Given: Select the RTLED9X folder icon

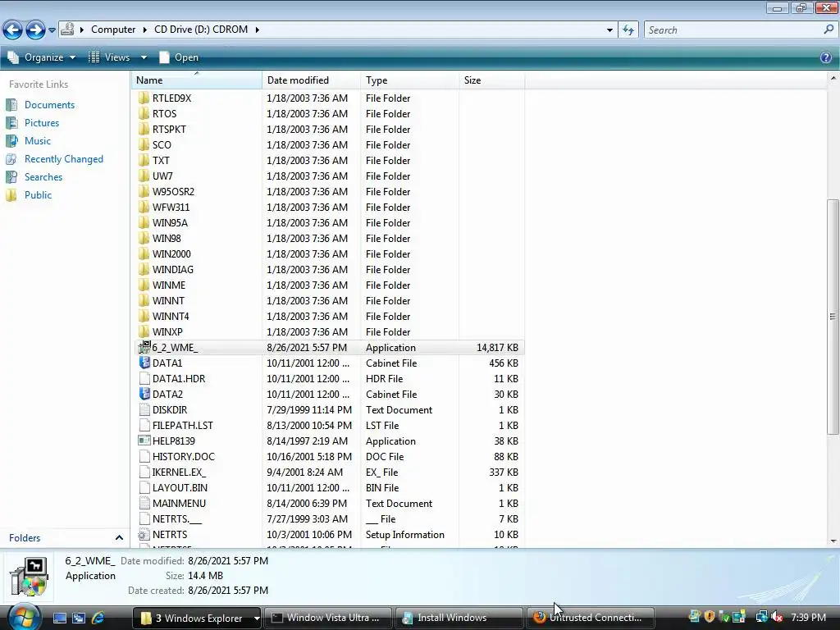Looking at the screenshot, I should click(144, 98).
